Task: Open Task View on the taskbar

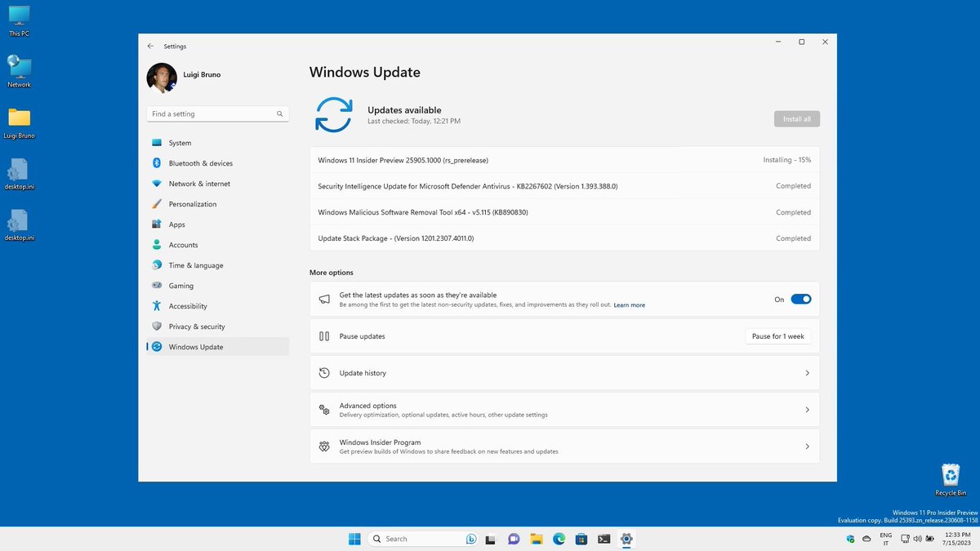Action: coord(491,539)
